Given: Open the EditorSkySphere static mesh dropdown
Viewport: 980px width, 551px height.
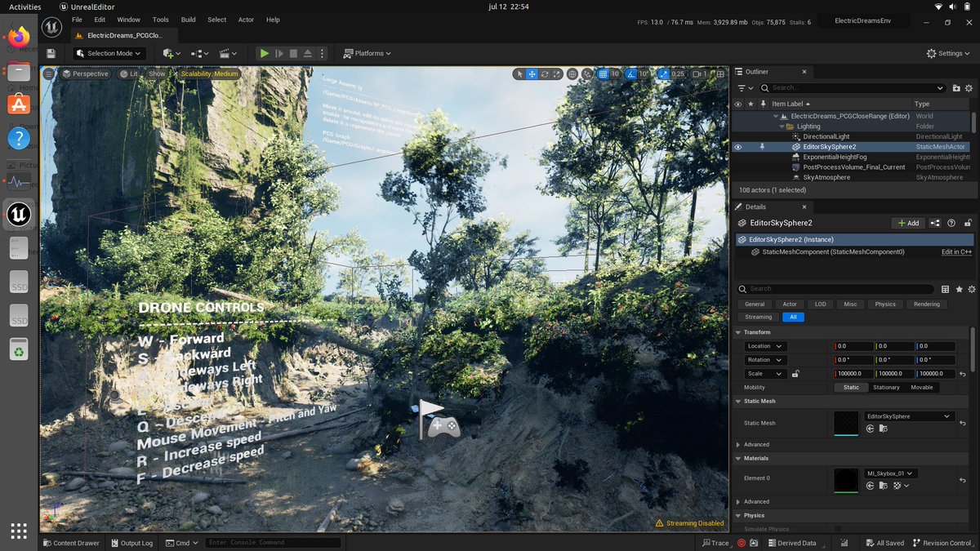Looking at the screenshot, I should [909, 416].
